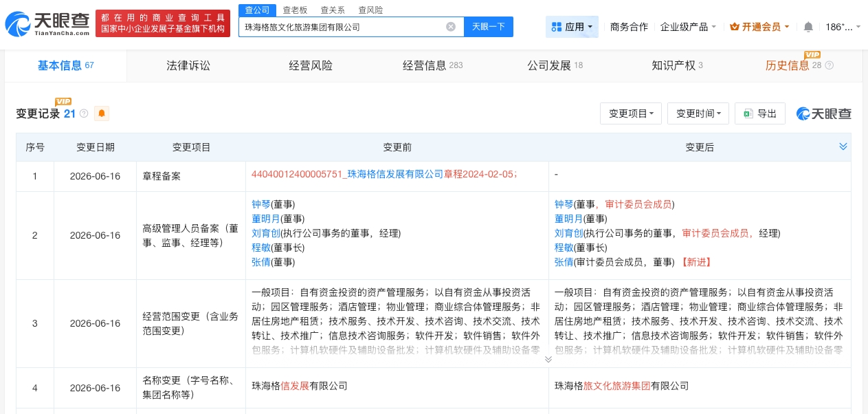This screenshot has width=868, height=414.
Task: Open 张倩 link in 变更后 column
Action: tap(564, 262)
